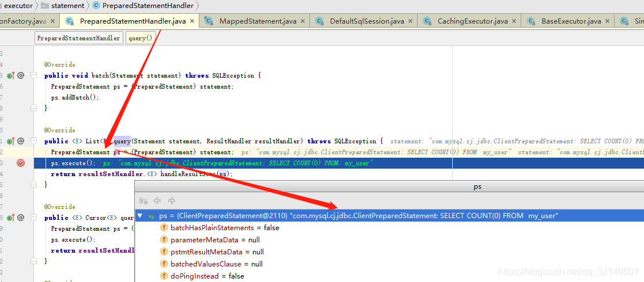This screenshot has width=644, height=282.
Task: Click the first icon in ps popup toolbar
Action: [x=143, y=201]
